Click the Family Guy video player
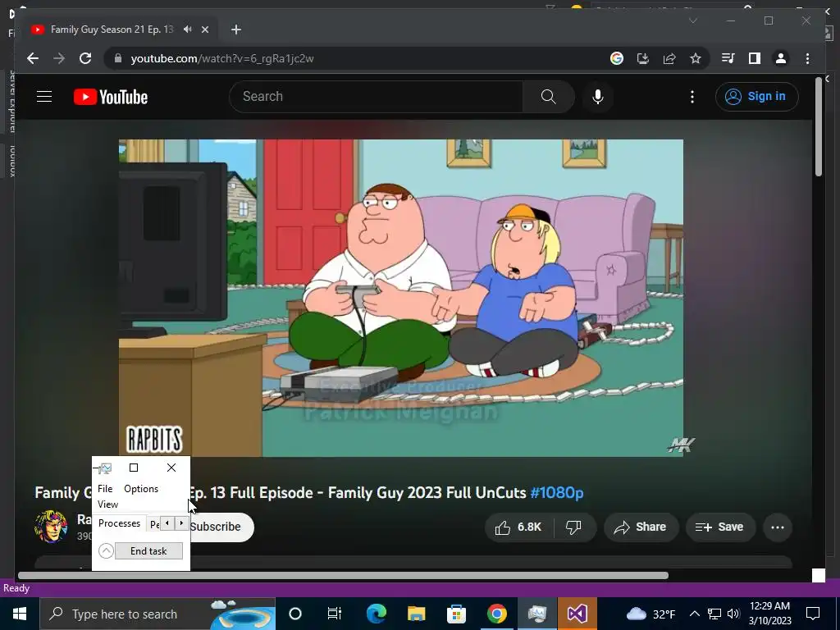Viewport: 840px width, 630px height. (400, 298)
